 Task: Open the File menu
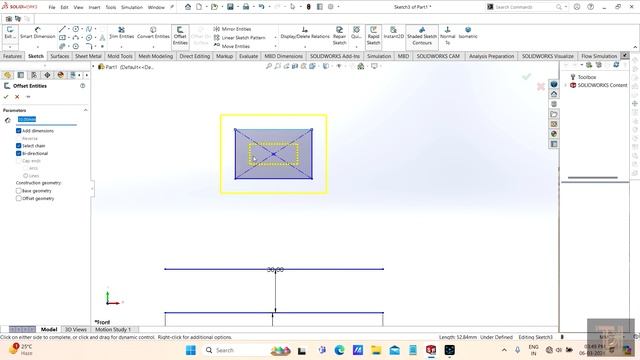click(x=52, y=7)
